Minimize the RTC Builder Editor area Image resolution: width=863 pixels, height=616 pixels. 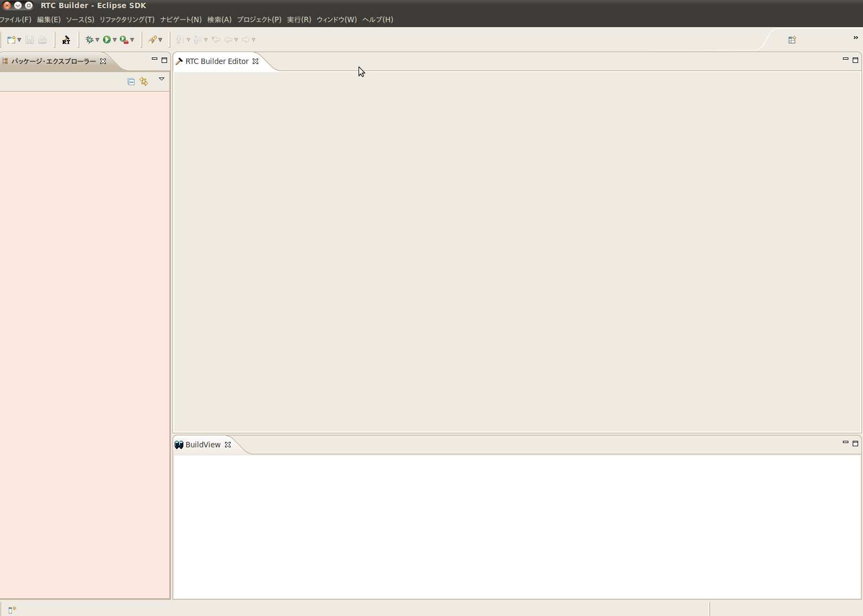846,59
